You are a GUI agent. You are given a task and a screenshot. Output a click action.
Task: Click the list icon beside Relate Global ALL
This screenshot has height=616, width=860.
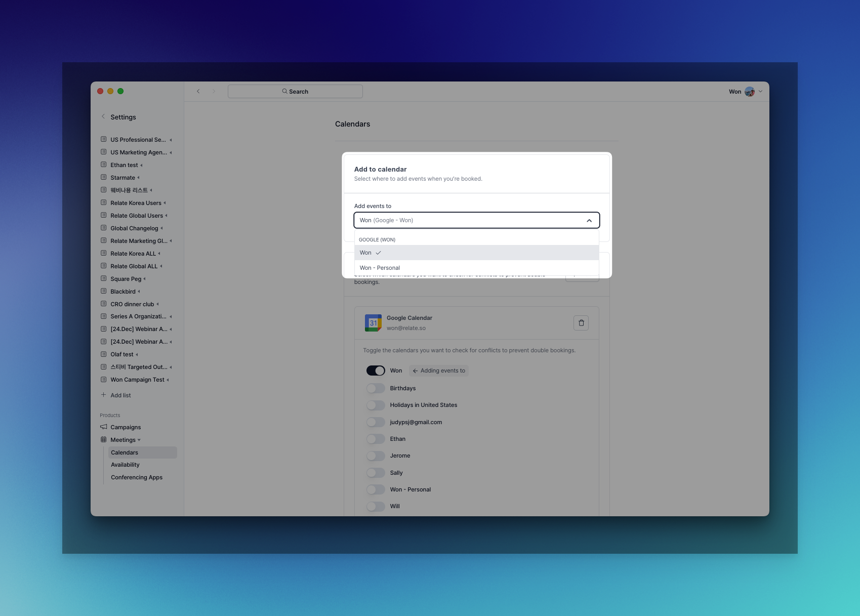coord(103,266)
